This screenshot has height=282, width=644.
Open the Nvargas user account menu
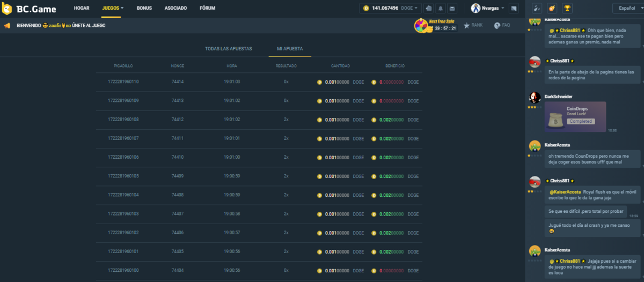pyautogui.click(x=487, y=9)
